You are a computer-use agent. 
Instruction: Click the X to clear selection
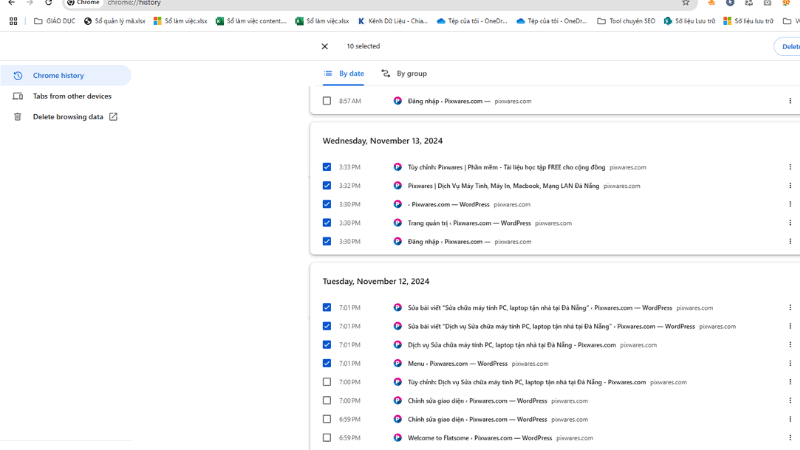tap(324, 46)
